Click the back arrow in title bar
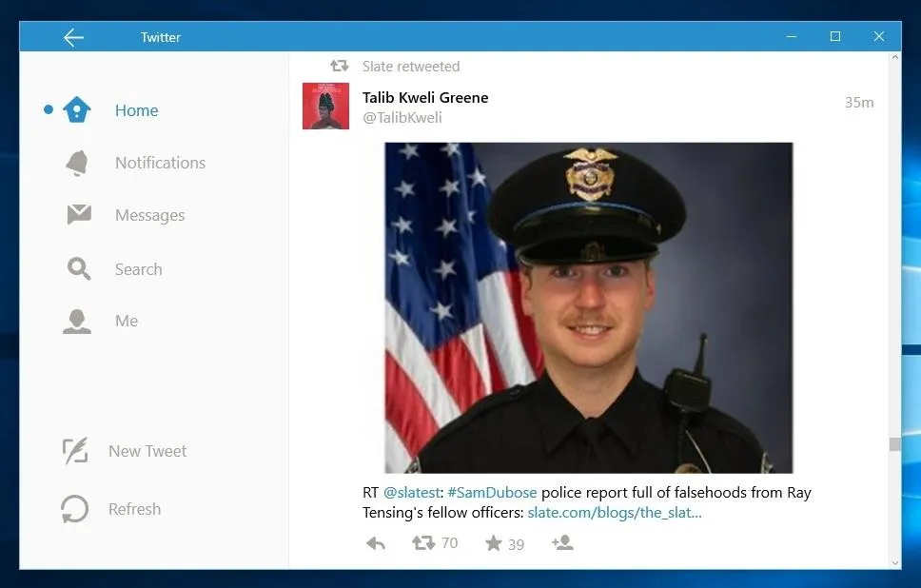 73,37
